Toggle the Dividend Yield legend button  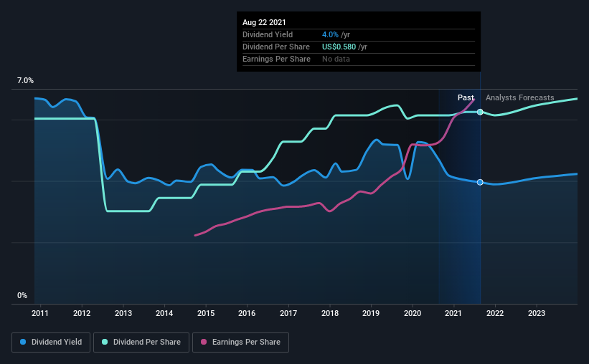click(51, 343)
